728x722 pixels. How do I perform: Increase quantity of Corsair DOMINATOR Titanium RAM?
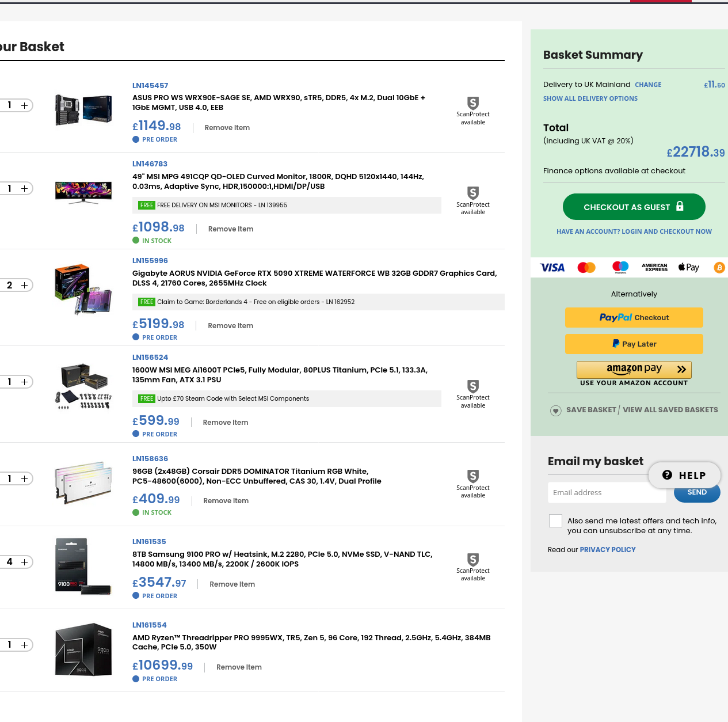click(x=24, y=478)
